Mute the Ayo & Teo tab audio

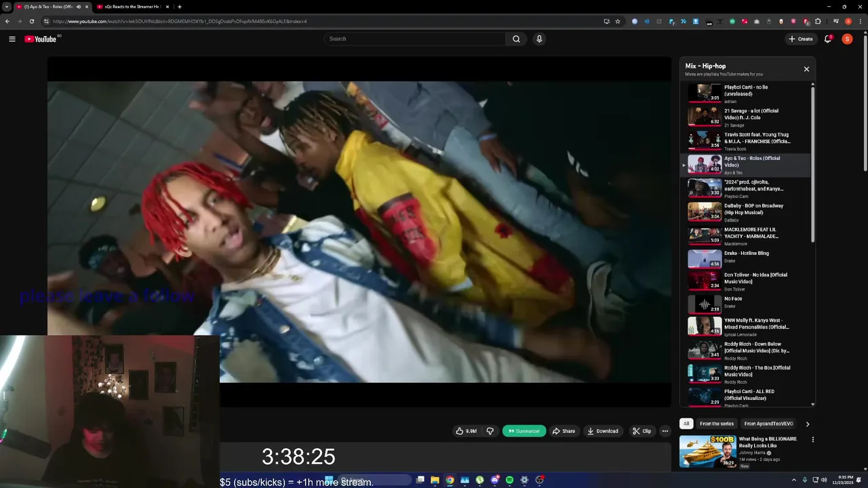click(78, 7)
